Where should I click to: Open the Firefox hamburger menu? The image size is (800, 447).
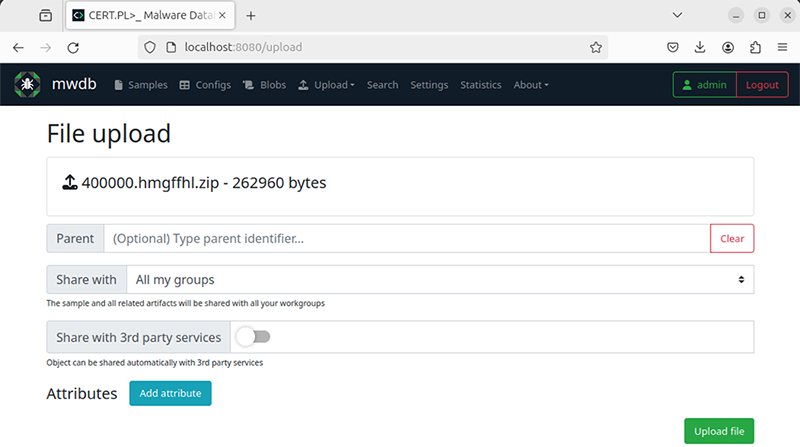coord(782,47)
